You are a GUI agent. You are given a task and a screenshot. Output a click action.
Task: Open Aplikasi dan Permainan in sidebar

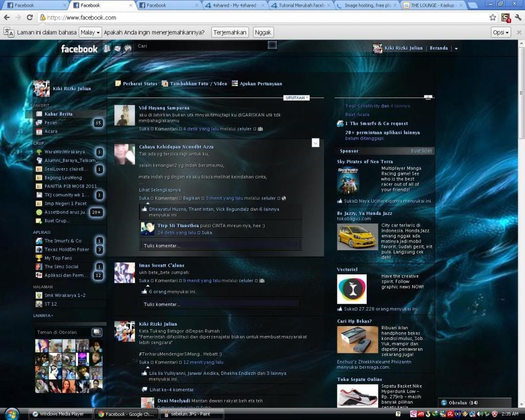(x=66, y=275)
